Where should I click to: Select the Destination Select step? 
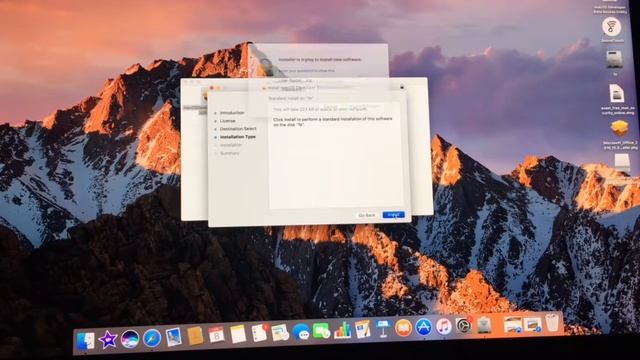tap(238, 129)
